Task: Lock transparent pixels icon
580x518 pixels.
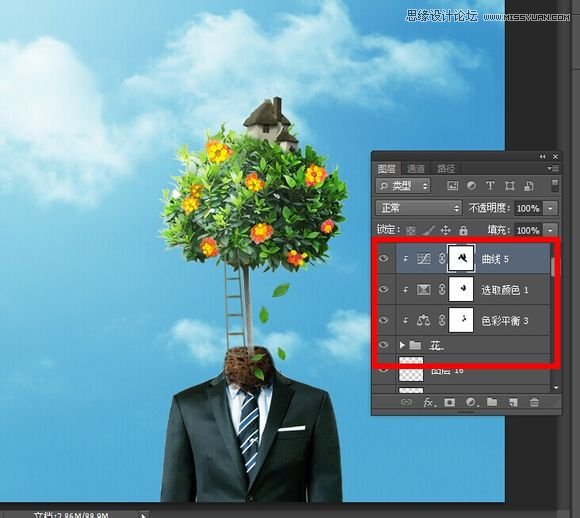Action: [x=411, y=231]
